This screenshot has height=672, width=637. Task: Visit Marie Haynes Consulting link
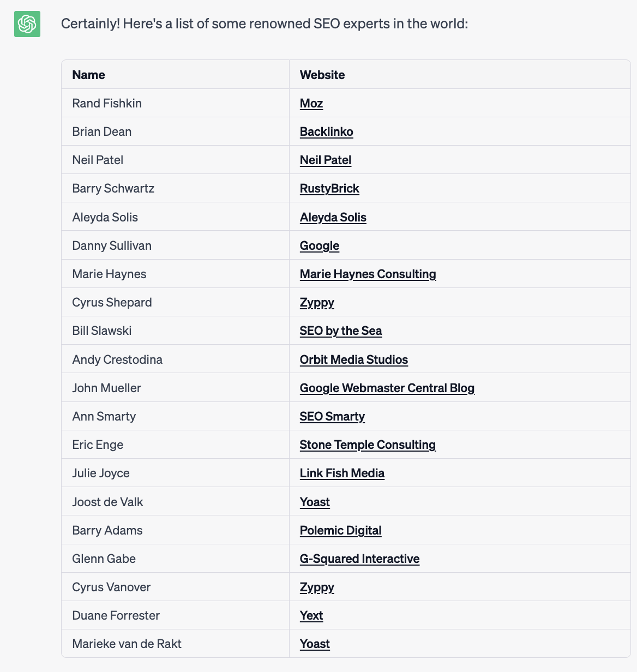(x=368, y=274)
